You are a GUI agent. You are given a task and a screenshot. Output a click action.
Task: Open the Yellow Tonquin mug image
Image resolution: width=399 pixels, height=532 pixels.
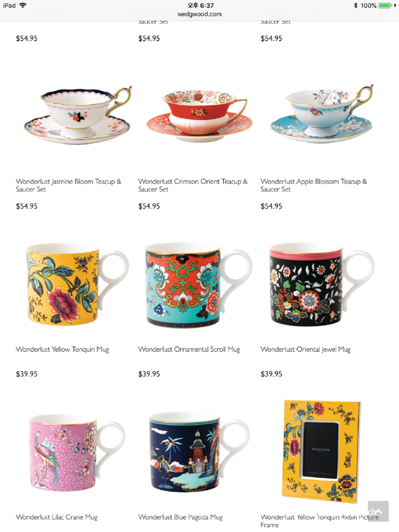click(x=78, y=284)
